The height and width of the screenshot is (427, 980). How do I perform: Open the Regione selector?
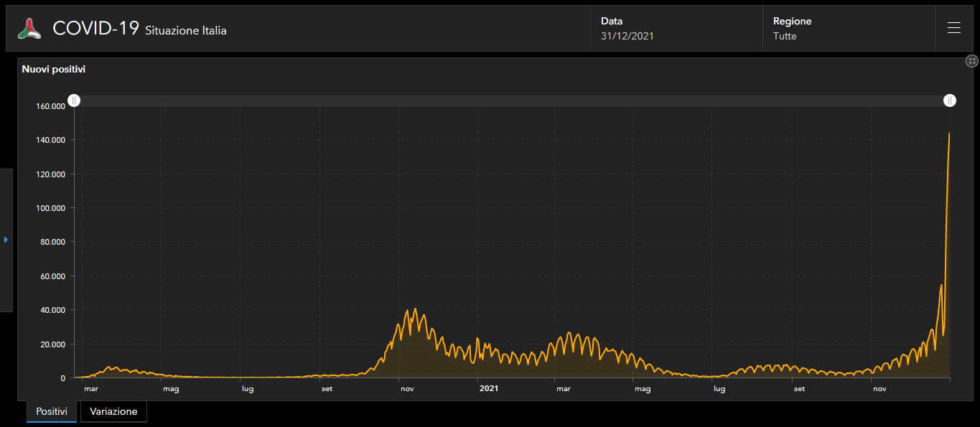(849, 29)
